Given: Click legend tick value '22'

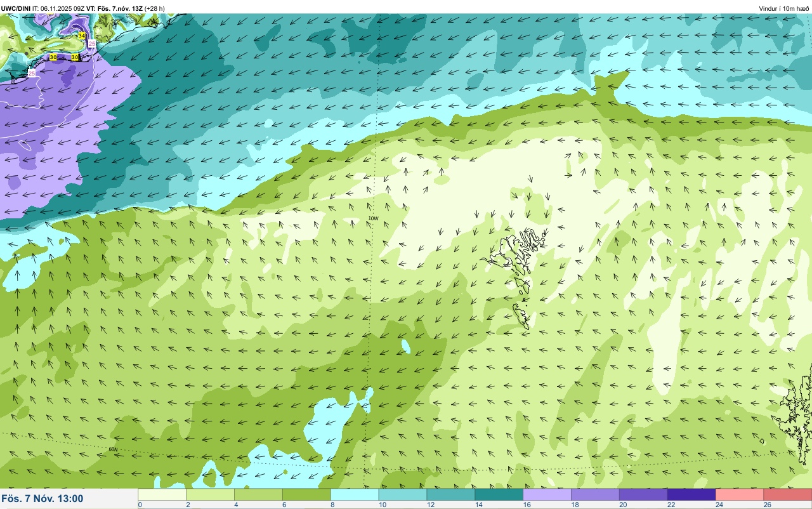Looking at the screenshot, I should (x=672, y=505).
